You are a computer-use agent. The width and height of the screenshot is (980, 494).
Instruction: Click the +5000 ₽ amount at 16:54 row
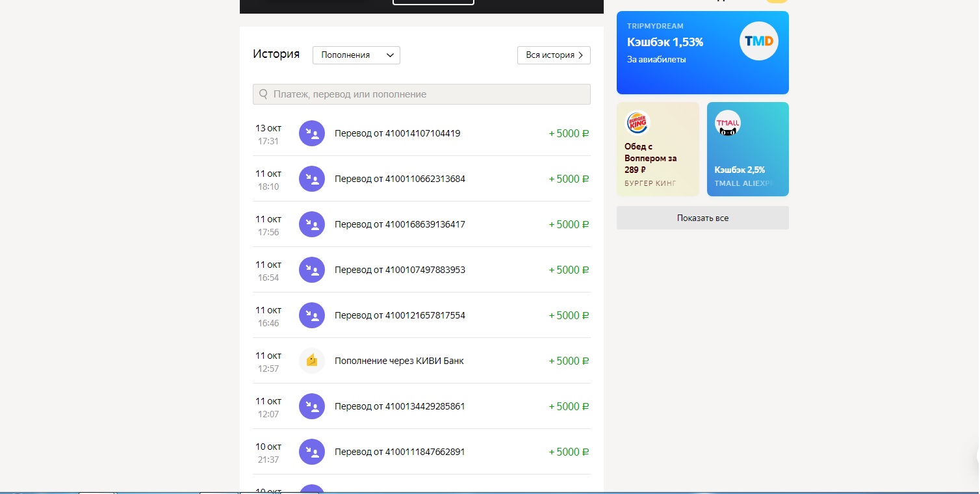(569, 270)
